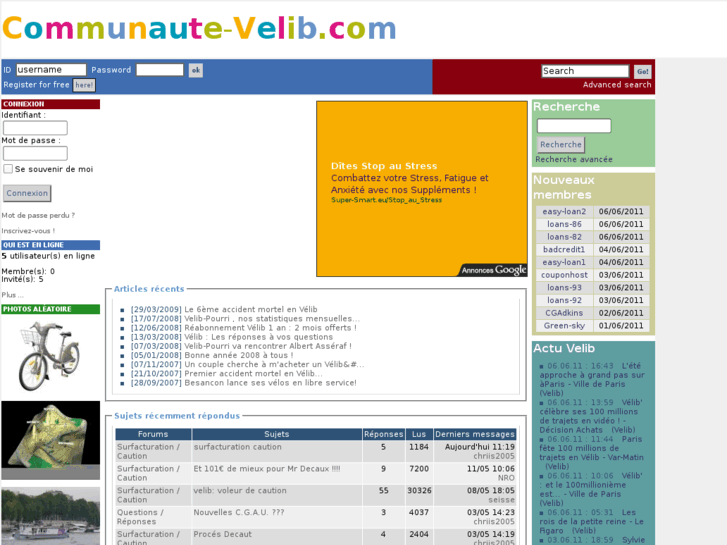Open the 'Recherche avancée' link
The height and width of the screenshot is (545, 727).
(574, 159)
